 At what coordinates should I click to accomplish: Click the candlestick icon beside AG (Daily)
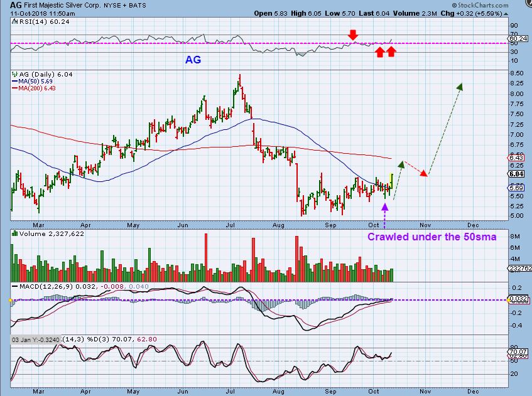coord(15,74)
